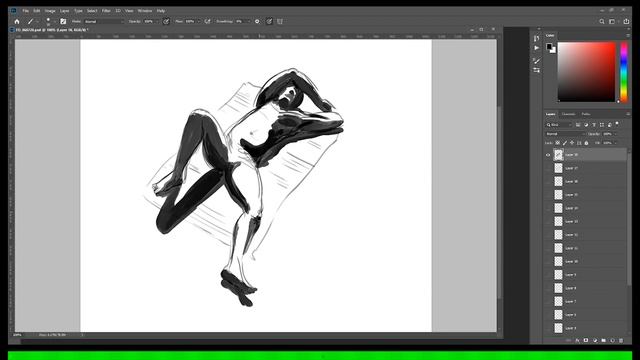
Task: Toggle the Brush Settings panel button
Action: pyautogui.click(x=63, y=21)
